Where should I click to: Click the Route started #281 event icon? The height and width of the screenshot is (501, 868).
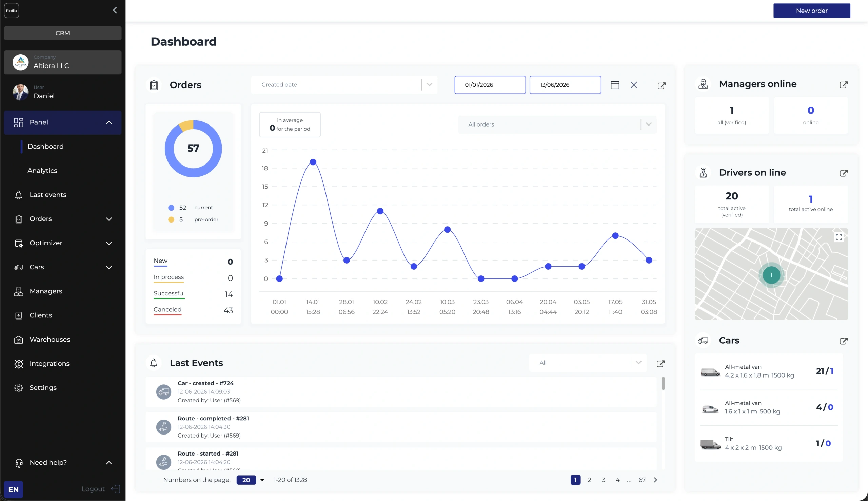point(164,462)
